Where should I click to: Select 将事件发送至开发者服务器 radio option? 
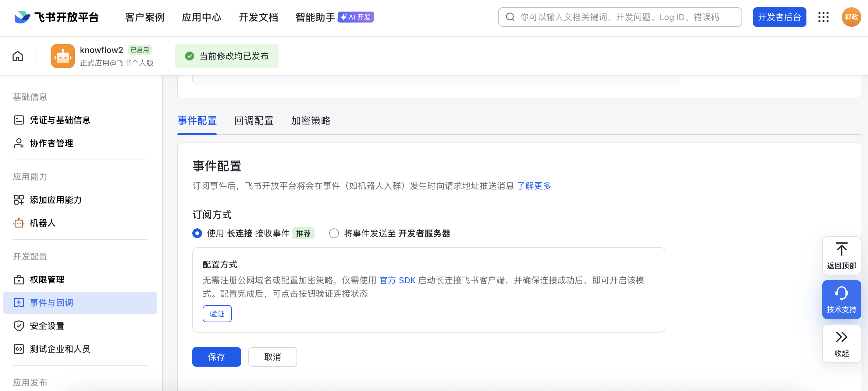334,233
